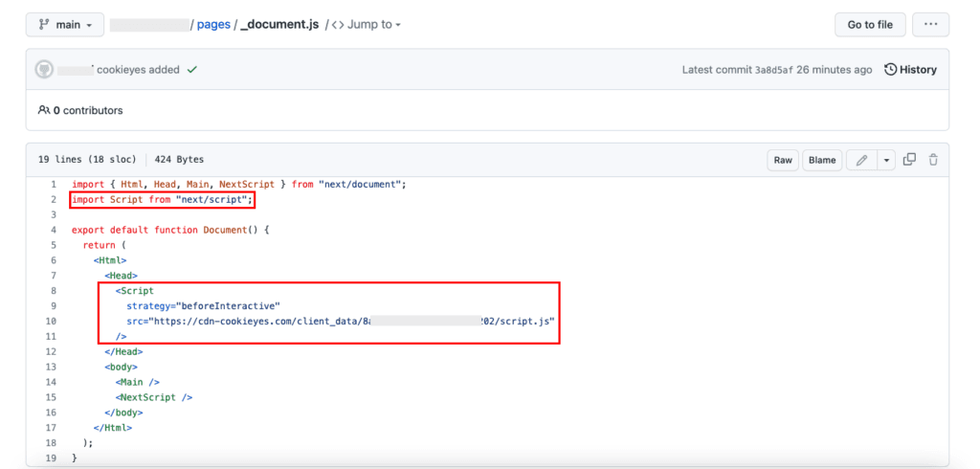
Task: Click the </Head> closing tag line
Action: [x=123, y=352]
